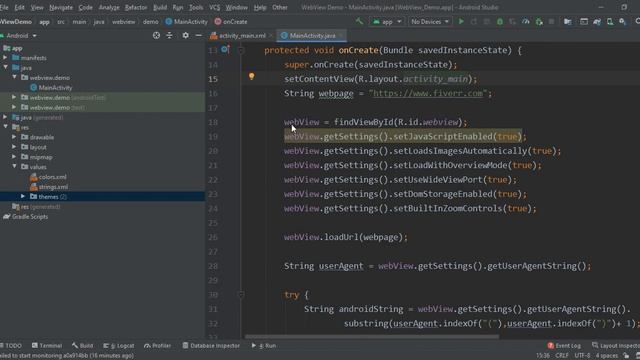Click the fold marker beside onCreate on line 13
This screenshot has width=640, height=360.
click(241, 50)
